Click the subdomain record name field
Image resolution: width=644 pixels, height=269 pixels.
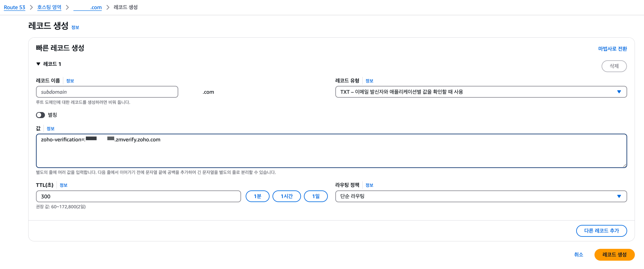coord(107,92)
